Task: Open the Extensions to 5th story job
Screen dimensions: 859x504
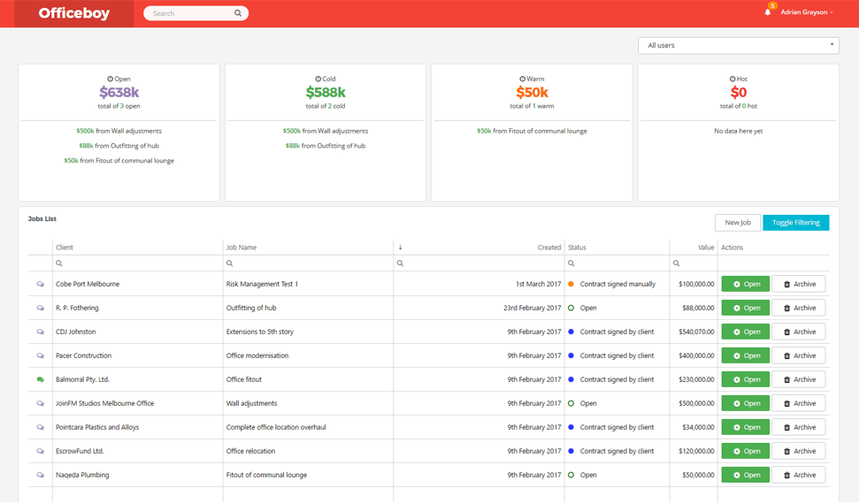Action: tap(745, 332)
